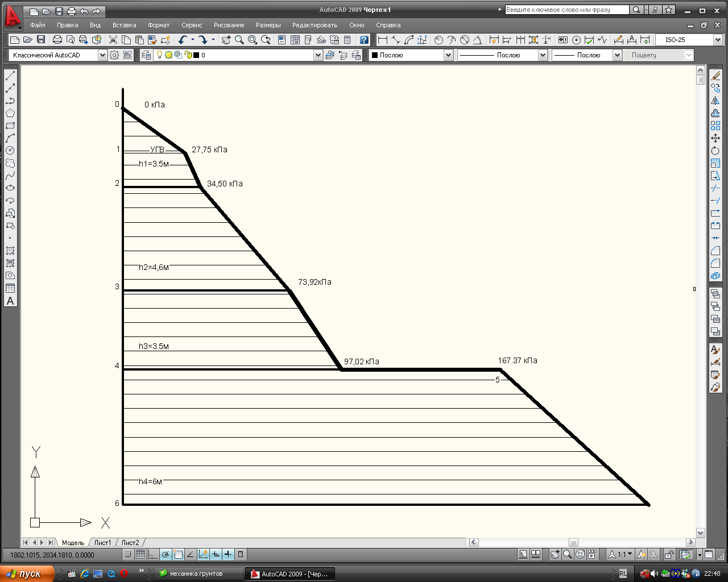Click the Windows 'пуск' Start button
Screen dimensions: 728x582
click(27, 574)
